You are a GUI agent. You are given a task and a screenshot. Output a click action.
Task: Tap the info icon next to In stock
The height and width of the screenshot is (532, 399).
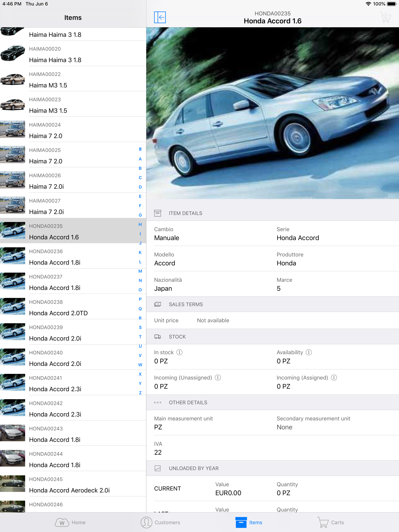[x=179, y=352]
